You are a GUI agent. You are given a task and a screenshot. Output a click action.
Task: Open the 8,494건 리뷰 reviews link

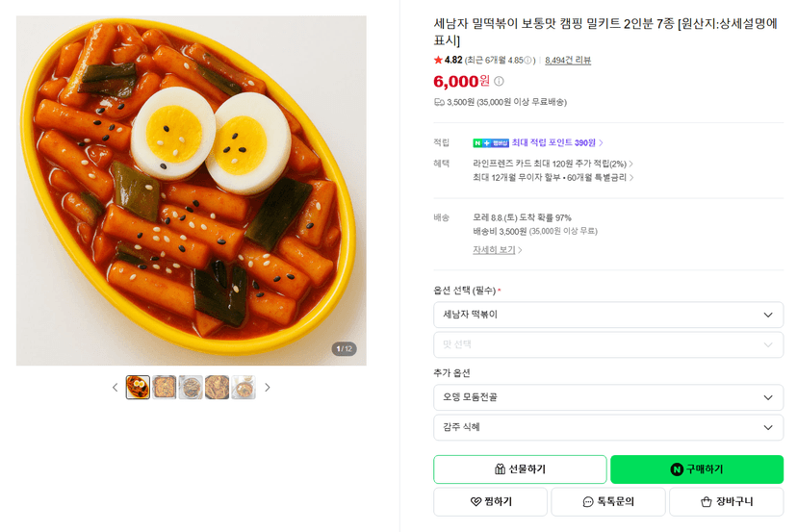(568, 61)
